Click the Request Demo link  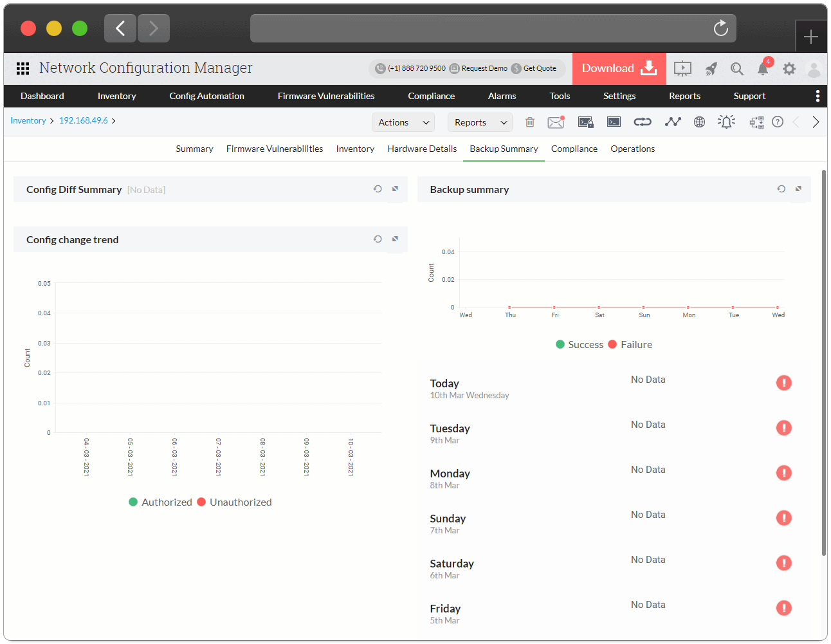pyautogui.click(x=479, y=68)
